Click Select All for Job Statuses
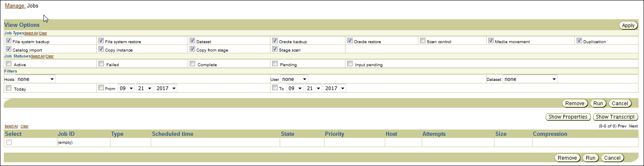Image resolution: width=644 pixels, height=166 pixels. click(x=38, y=56)
